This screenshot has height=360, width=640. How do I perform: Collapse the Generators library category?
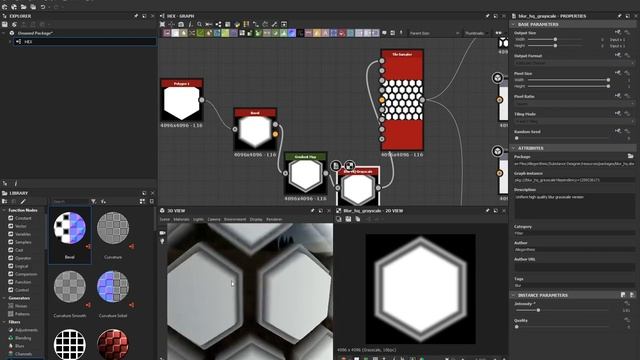click(4, 298)
